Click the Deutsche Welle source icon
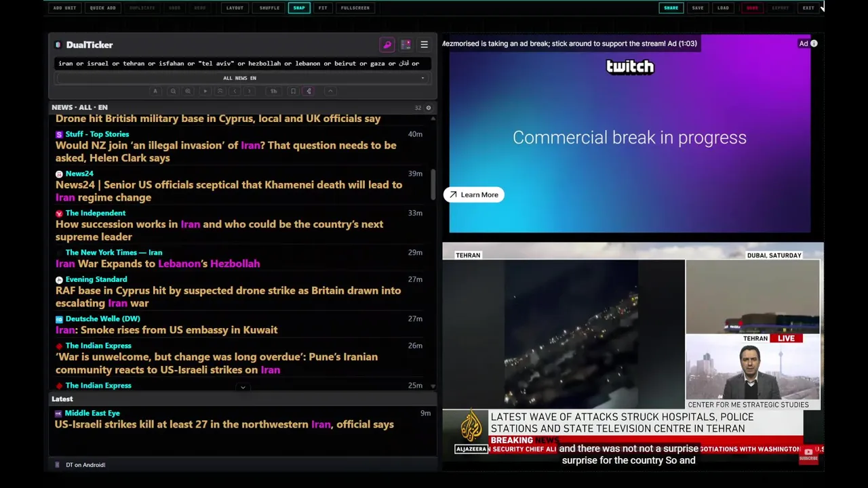 tap(59, 319)
